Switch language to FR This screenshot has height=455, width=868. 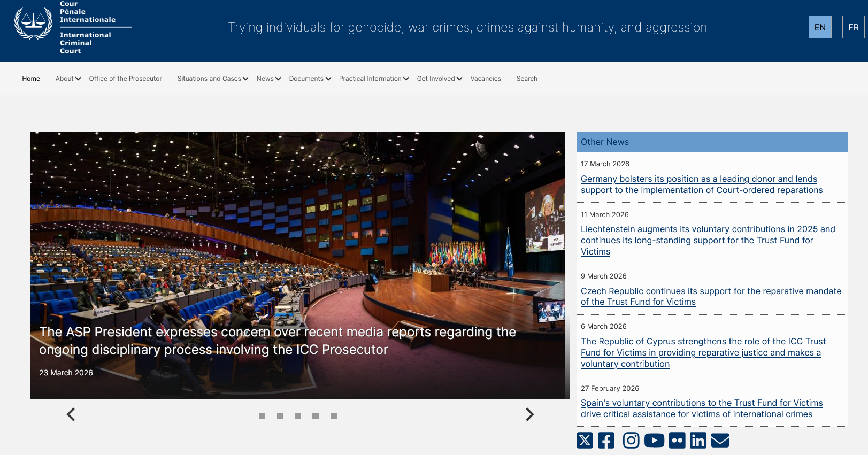pyautogui.click(x=853, y=27)
